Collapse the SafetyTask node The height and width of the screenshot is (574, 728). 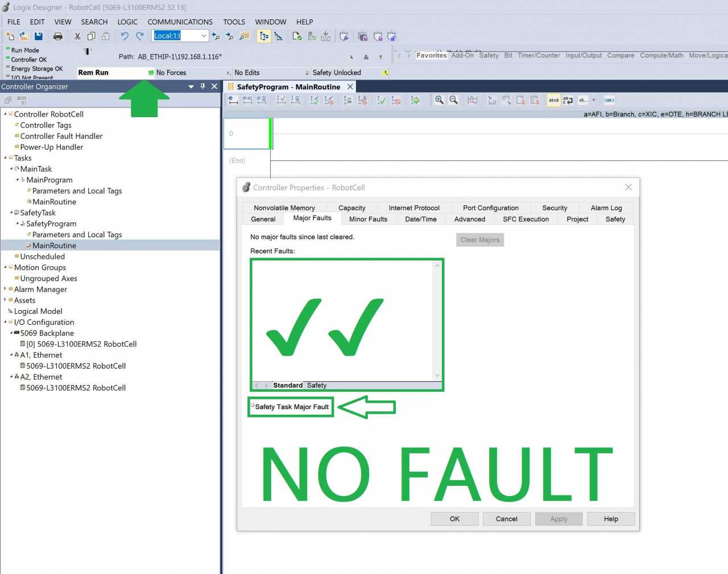11,213
